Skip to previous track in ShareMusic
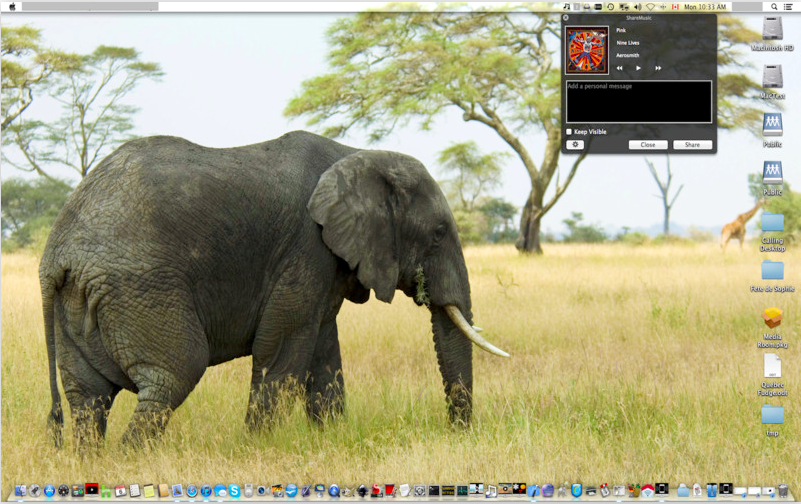Image resolution: width=801 pixels, height=504 pixels. click(x=619, y=68)
